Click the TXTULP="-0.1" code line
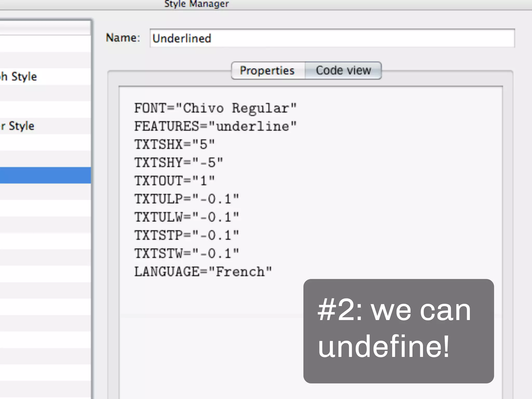 pyautogui.click(x=187, y=199)
